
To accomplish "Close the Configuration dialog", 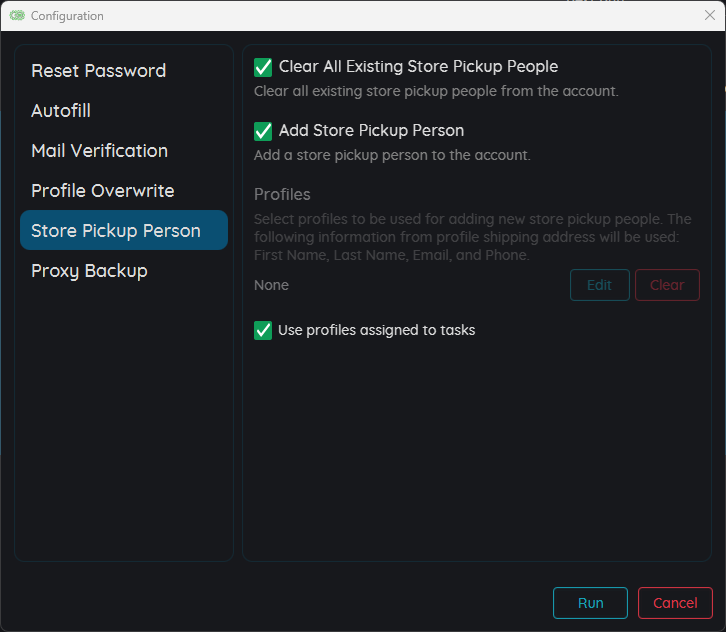I will (x=709, y=15).
